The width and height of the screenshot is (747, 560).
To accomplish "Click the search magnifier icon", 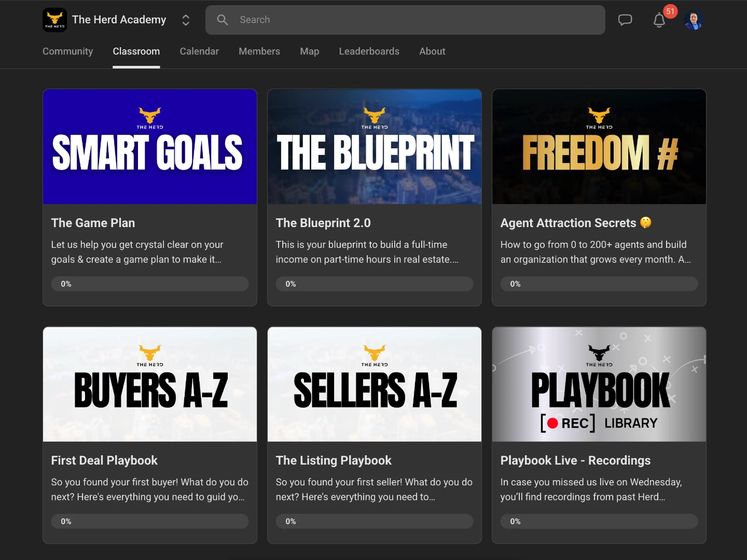I will coord(223,20).
